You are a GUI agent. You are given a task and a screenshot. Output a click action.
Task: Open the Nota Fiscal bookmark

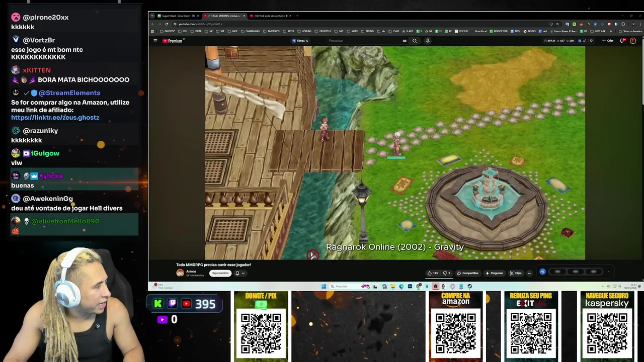[x=481, y=31]
